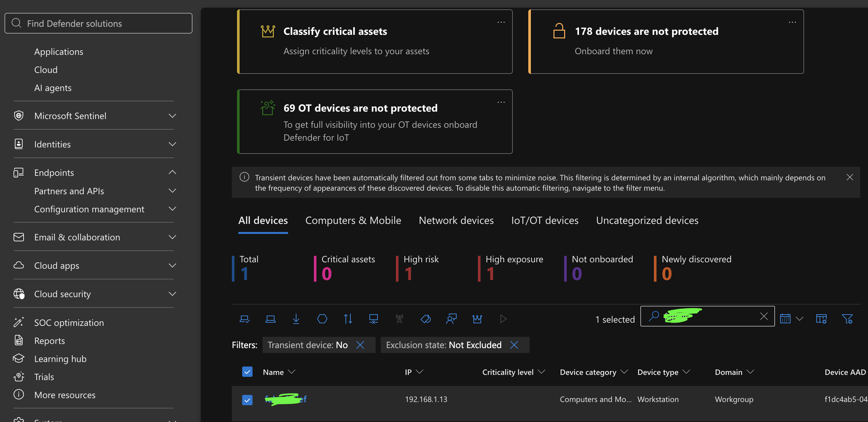Click the Not onboarded count tile

[599, 268]
